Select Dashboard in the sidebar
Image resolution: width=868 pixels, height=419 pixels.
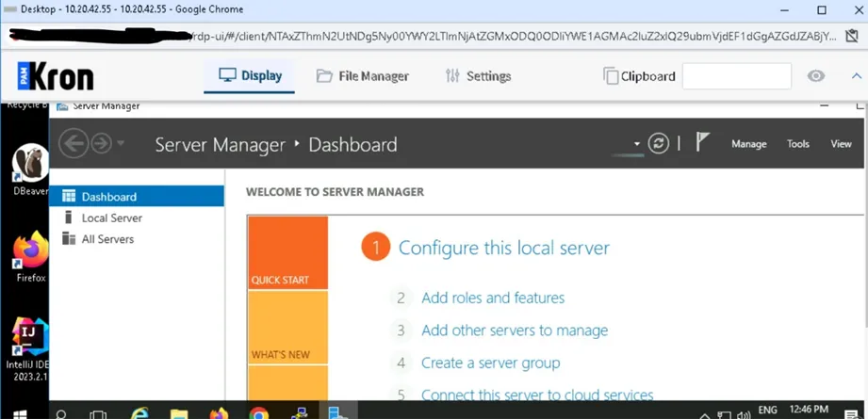point(136,196)
